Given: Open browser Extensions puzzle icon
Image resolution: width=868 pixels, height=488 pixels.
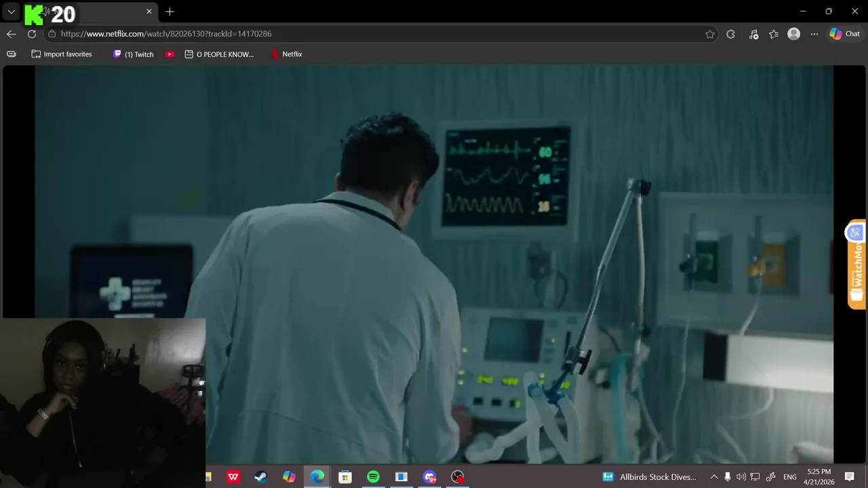Looking at the screenshot, I should (x=730, y=34).
